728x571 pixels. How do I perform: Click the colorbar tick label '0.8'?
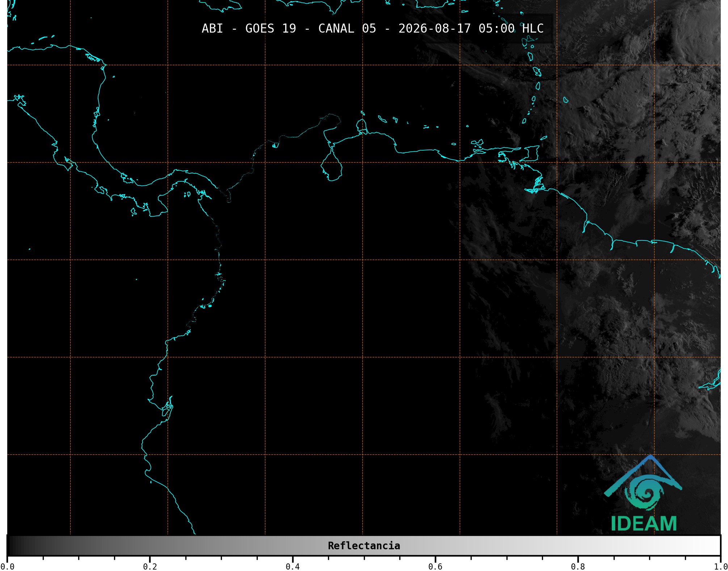pos(578,567)
